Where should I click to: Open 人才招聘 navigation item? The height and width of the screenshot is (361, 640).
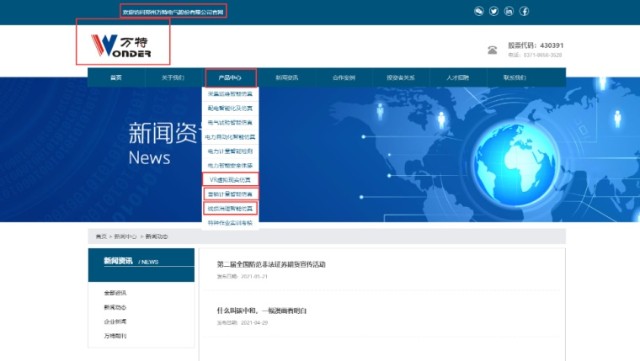458,78
